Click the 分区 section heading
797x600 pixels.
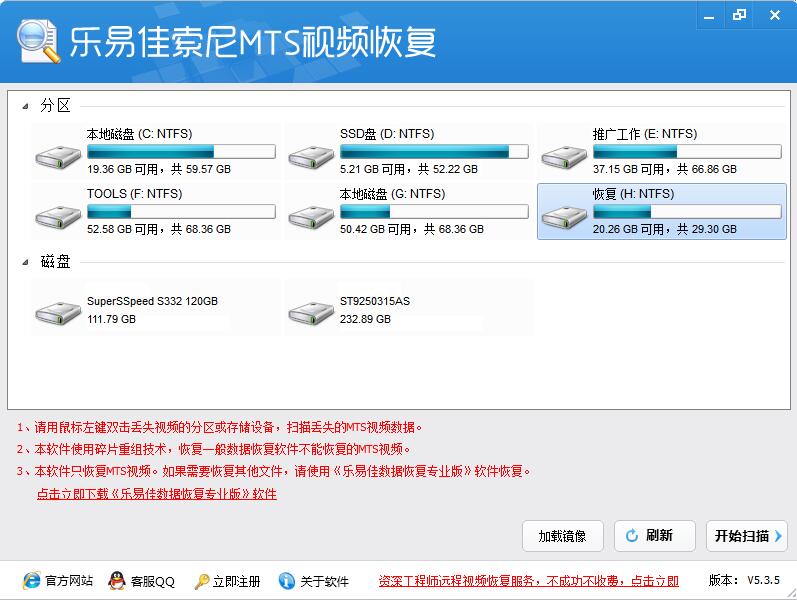tap(55, 106)
